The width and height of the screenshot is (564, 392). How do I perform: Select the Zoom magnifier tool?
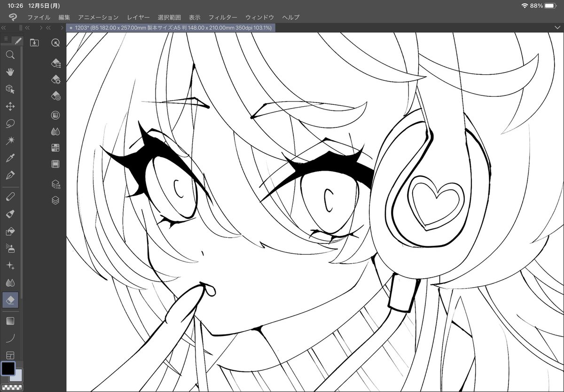(10, 55)
